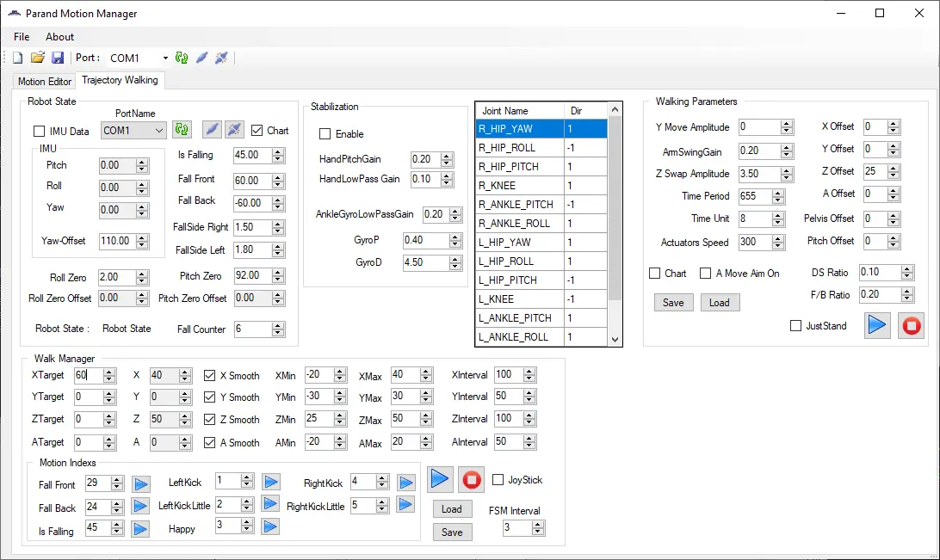Check Chart in Walking Parameters
This screenshot has width=940, height=560.
(x=654, y=273)
